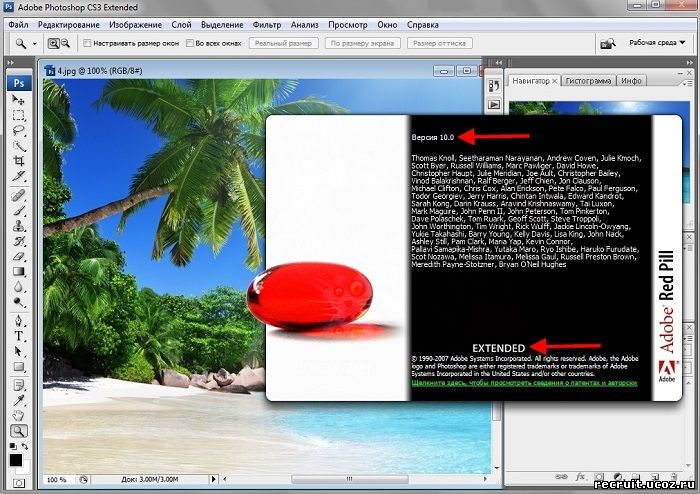Select the Notes tool
This screenshot has height=494, width=700.
pyautogui.click(x=18, y=385)
